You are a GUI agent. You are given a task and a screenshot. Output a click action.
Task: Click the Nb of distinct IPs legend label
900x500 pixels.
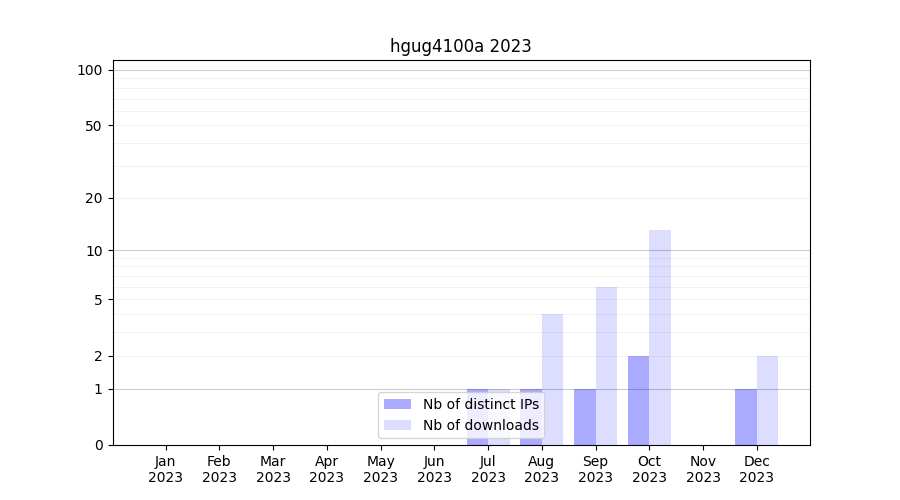coord(480,404)
